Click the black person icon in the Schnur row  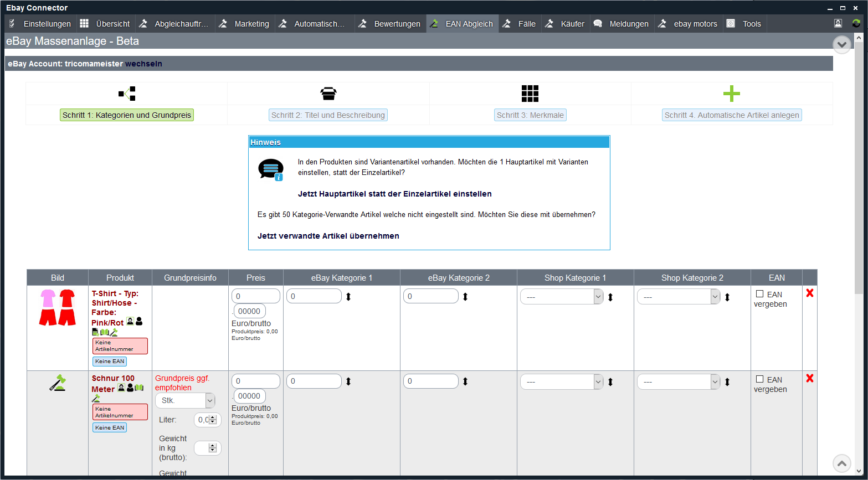pyautogui.click(x=130, y=387)
